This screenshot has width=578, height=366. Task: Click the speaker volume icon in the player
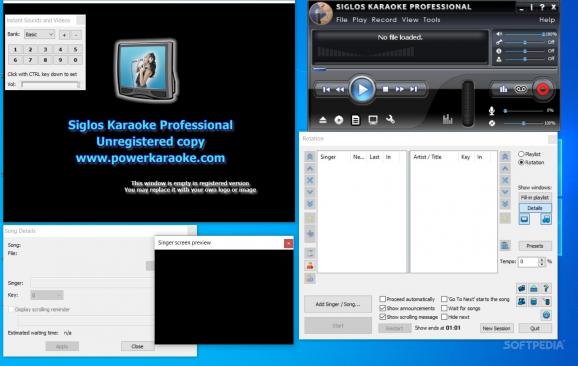point(499,34)
